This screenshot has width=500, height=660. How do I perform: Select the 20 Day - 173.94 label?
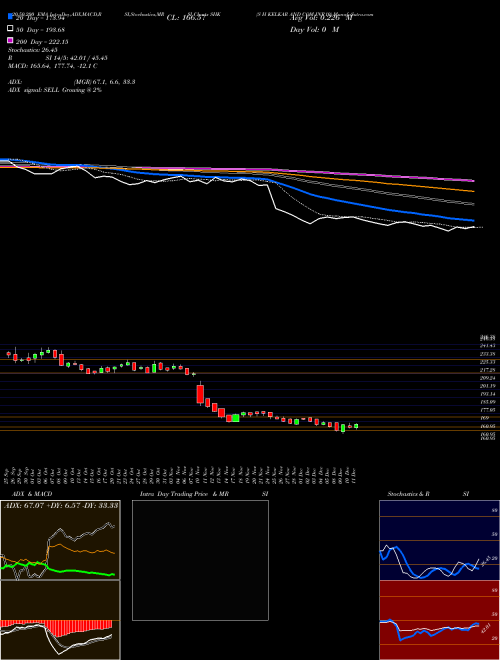(x=40, y=18)
